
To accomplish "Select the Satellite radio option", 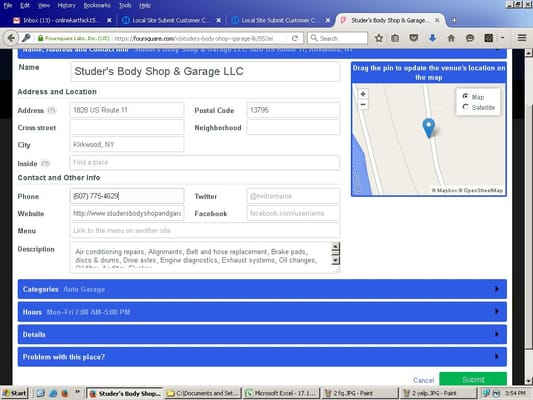I will tap(465, 107).
